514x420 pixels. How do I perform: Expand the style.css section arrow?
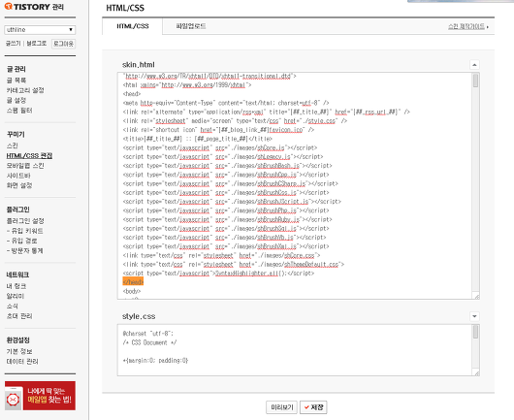(x=474, y=316)
